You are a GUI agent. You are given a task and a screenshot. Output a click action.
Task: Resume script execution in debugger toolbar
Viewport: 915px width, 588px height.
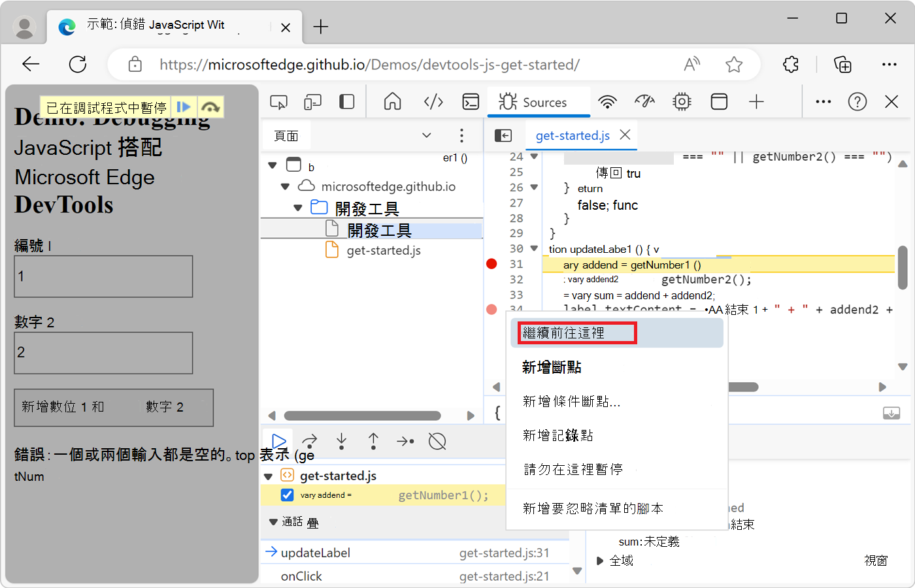pyautogui.click(x=279, y=442)
